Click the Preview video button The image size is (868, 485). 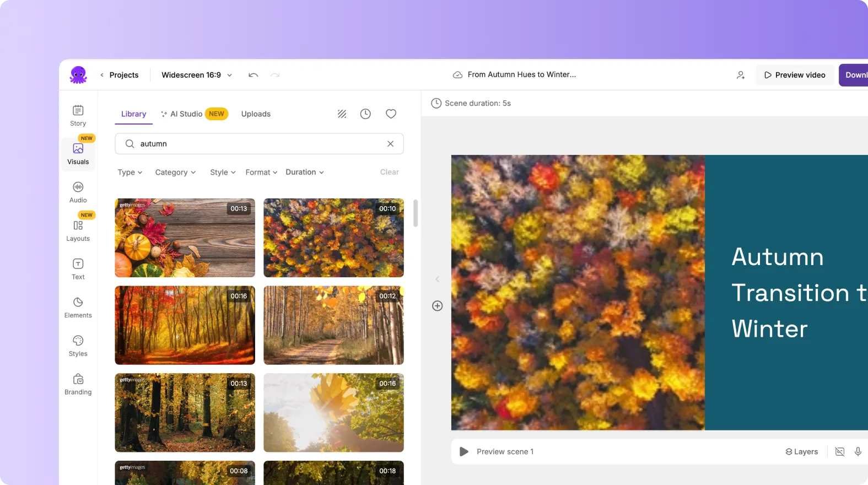[794, 75]
